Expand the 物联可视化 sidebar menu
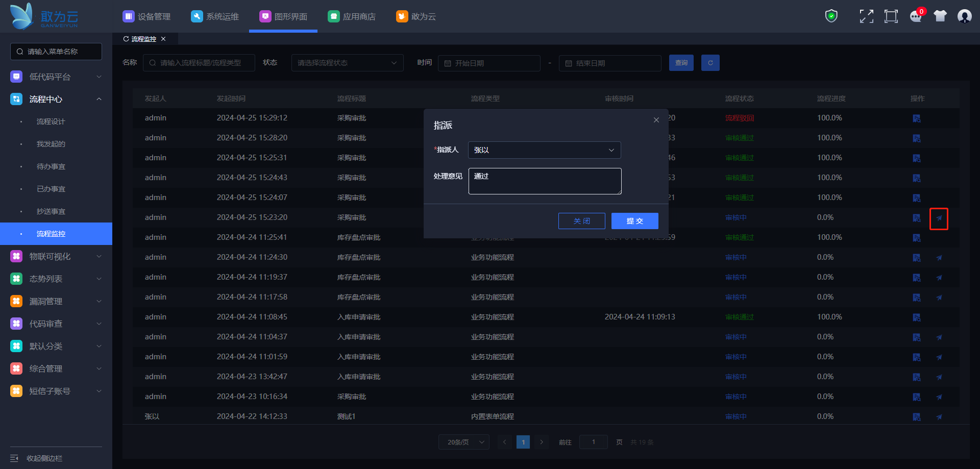This screenshot has height=469, width=980. click(x=56, y=256)
